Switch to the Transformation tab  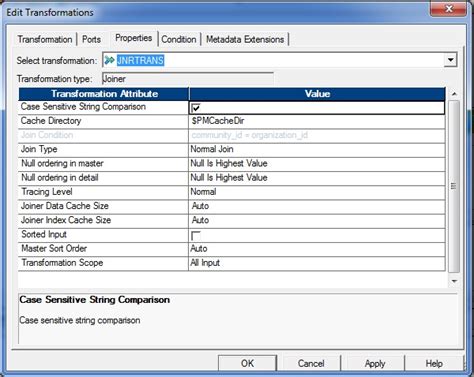45,39
